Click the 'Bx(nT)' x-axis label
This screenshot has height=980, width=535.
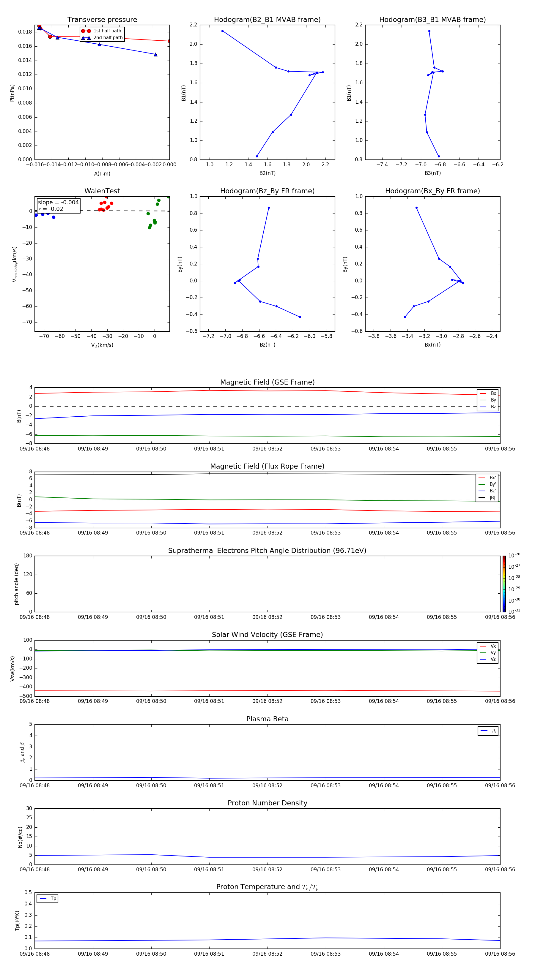[432, 345]
